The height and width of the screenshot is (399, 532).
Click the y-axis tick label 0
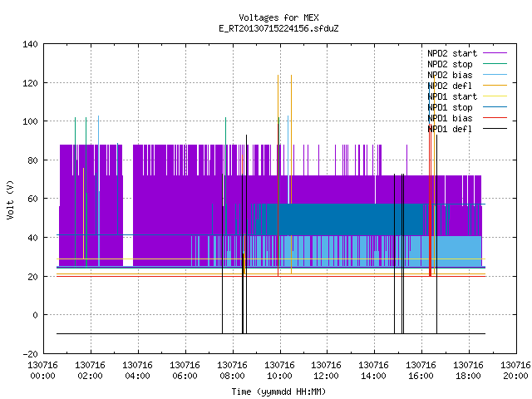pyautogui.click(x=35, y=315)
